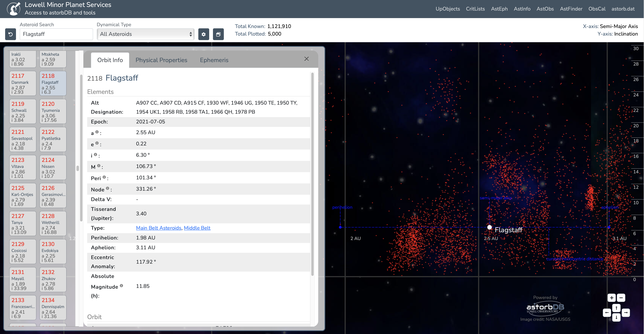Click the window restore icon button

(218, 34)
